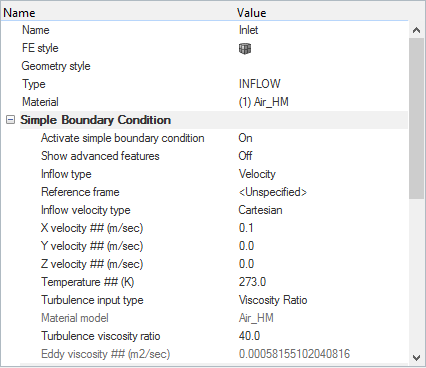
Task: Click the vertical scrollbar thumb
Action: point(416,118)
